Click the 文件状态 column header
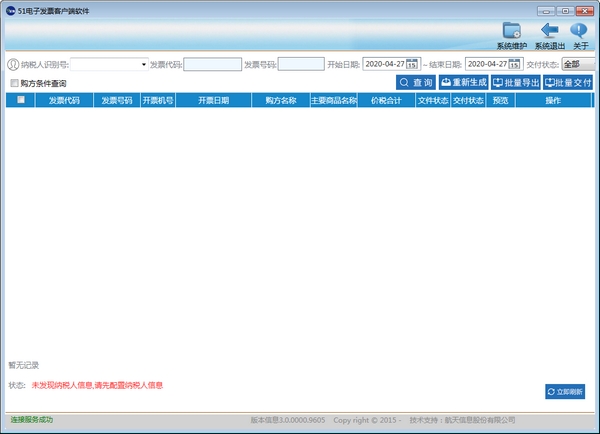 [432, 100]
